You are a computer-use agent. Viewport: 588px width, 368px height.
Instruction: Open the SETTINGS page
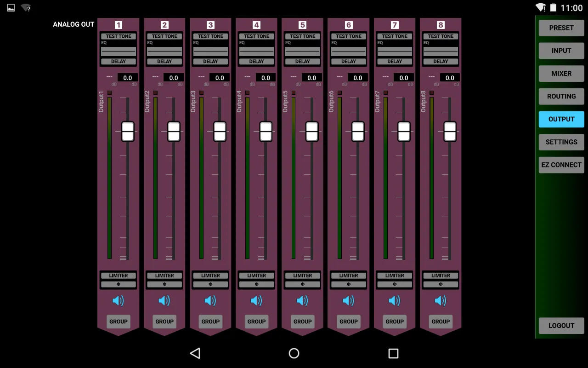pyautogui.click(x=561, y=142)
